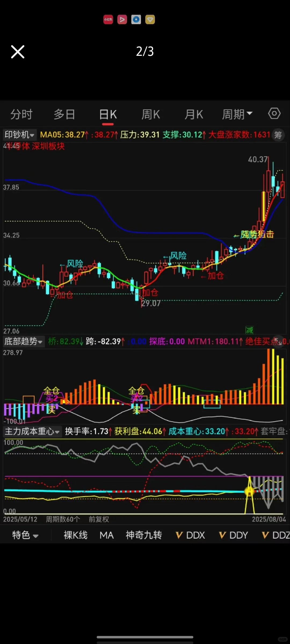Tap the green 减 marker
290x644 pixels.
(249, 330)
